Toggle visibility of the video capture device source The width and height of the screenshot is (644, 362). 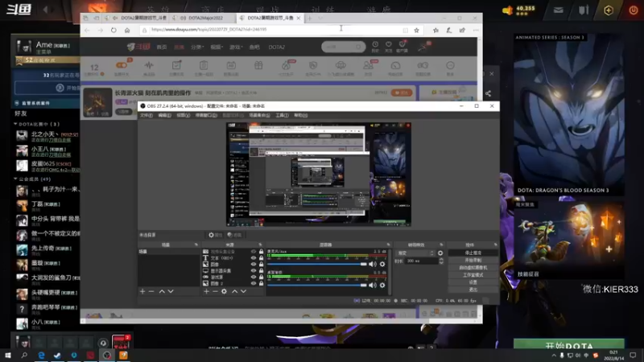(254, 252)
